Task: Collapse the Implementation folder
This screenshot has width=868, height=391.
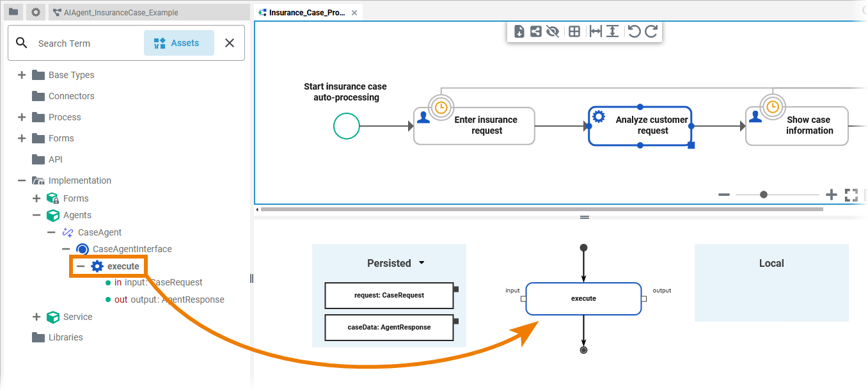Action: pos(22,180)
